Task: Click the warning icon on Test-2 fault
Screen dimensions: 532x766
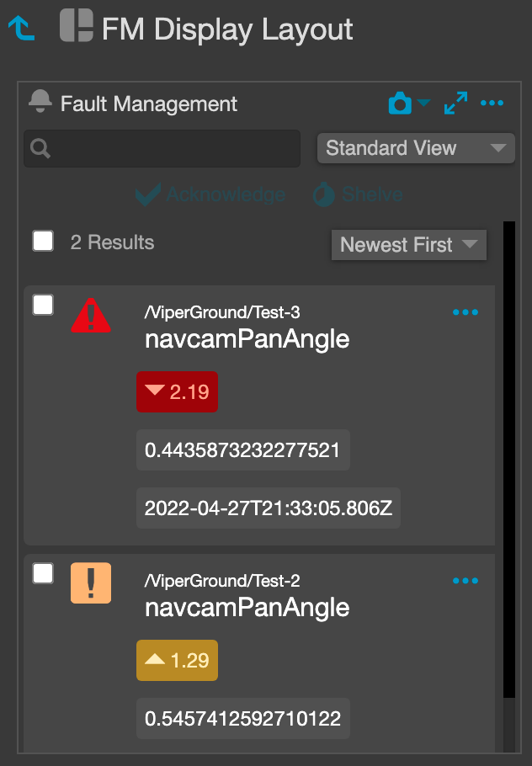Action: (91, 582)
